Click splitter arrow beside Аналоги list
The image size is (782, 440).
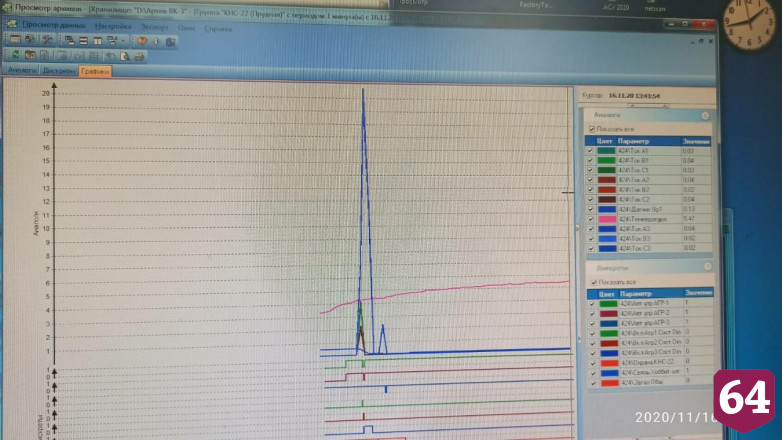point(578,228)
